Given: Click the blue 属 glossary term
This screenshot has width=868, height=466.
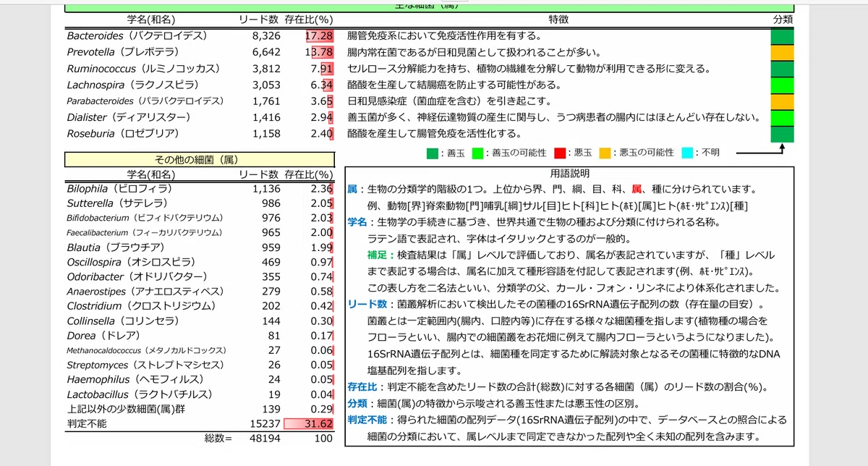Looking at the screenshot, I should [352, 190].
